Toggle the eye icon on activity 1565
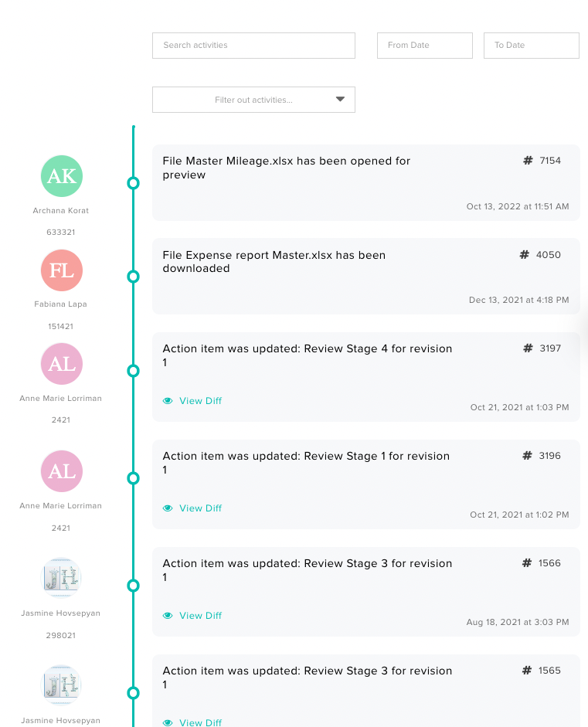This screenshot has height=727, width=588. [x=168, y=722]
